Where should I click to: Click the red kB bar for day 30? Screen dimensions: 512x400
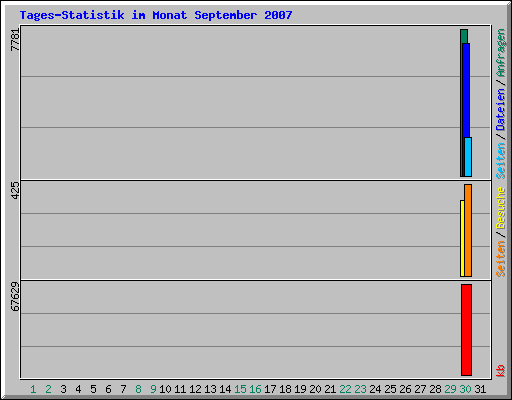466,330
